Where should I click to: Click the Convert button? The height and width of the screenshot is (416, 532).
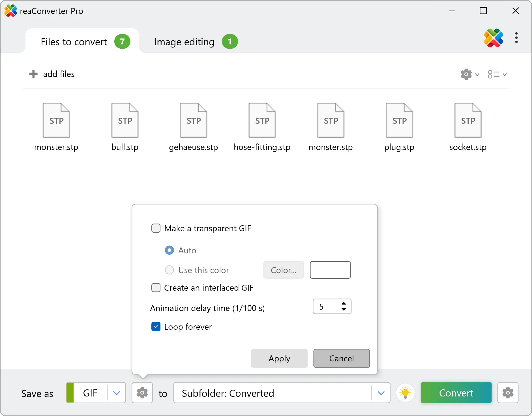456,393
